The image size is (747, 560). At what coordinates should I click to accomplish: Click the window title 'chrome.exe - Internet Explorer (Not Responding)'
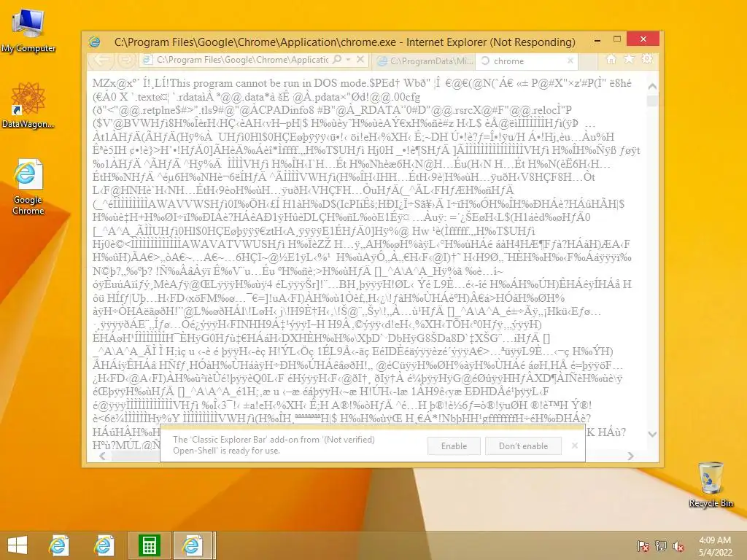coord(459,42)
